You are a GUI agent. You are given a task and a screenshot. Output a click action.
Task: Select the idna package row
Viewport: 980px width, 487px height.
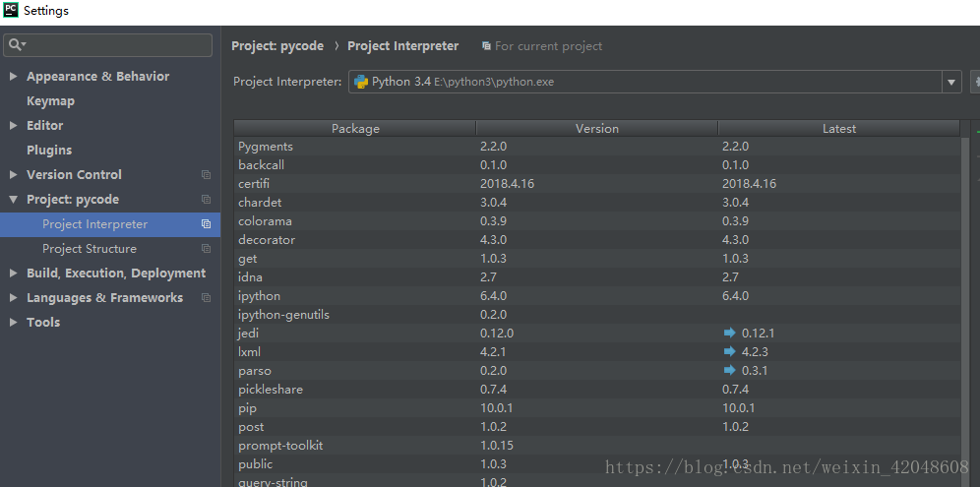pyautogui.click(x=597, y=276)
